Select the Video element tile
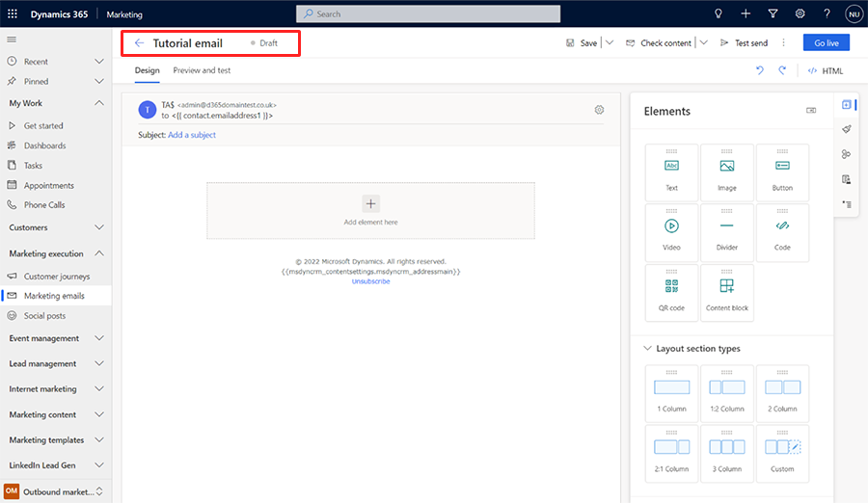The width and height of the screenshot is (868, 503). (671, 232)
